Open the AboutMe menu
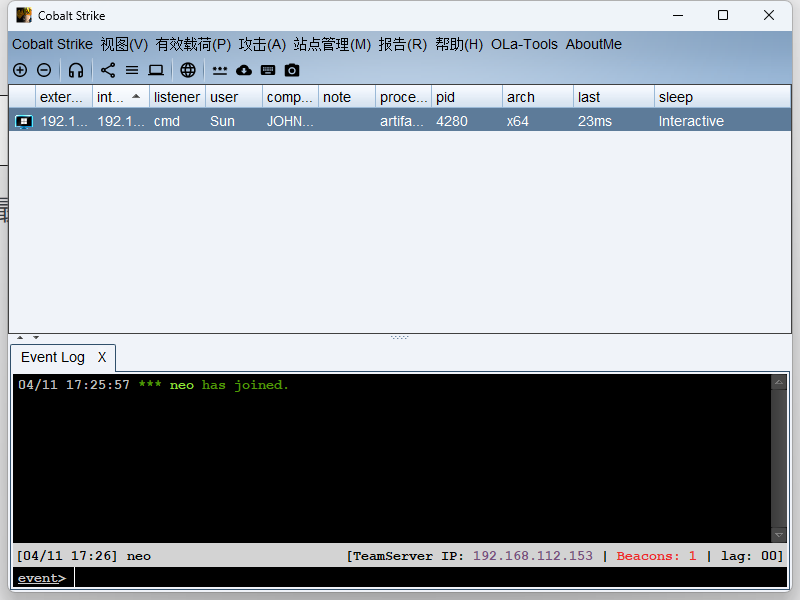Image resolution: width=800 pixels, height=600 pixels. (594, 44)
